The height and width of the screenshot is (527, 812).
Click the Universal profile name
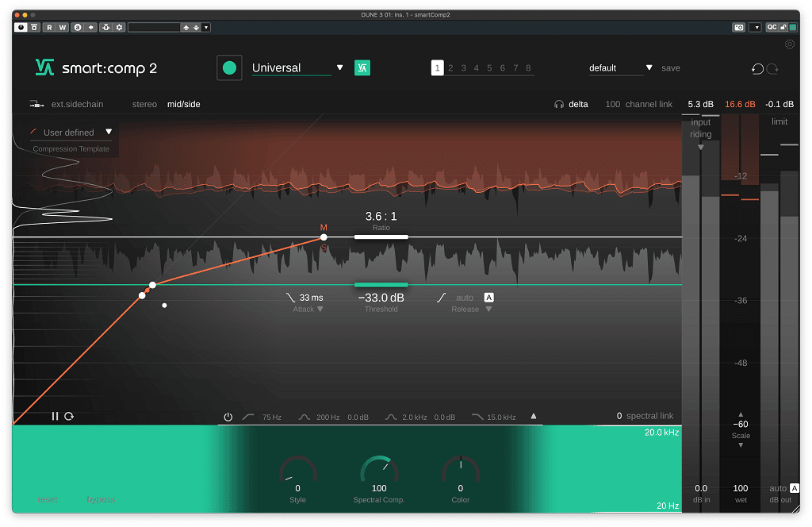(x=276, y=68)
